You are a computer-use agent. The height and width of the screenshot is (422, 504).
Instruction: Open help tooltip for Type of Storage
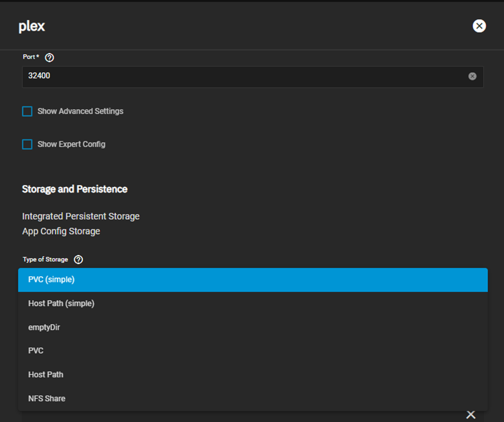[x=79, y=259]
